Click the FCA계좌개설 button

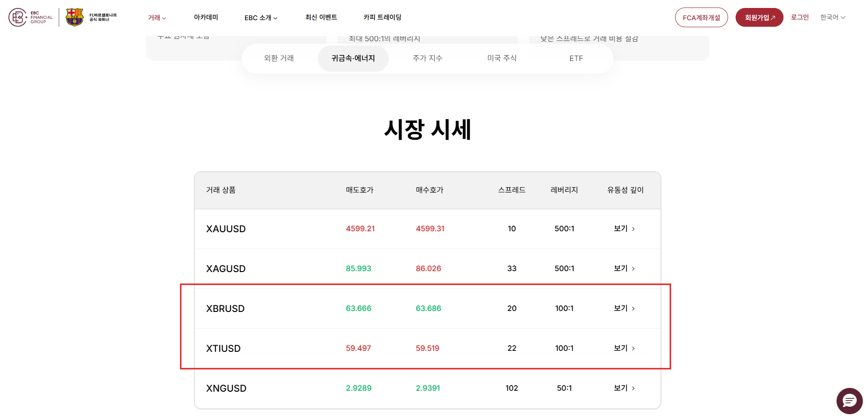pos(701,18)
